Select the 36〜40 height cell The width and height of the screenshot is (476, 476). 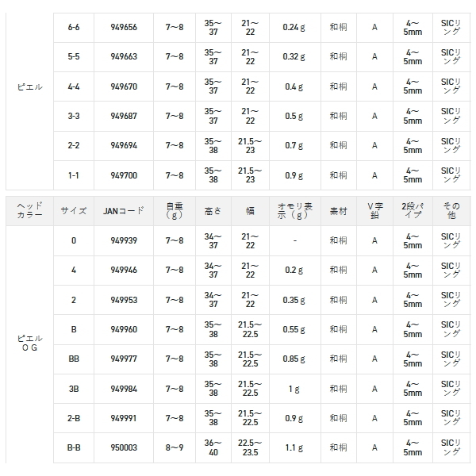pyautogui.click(x=213, y=447)
